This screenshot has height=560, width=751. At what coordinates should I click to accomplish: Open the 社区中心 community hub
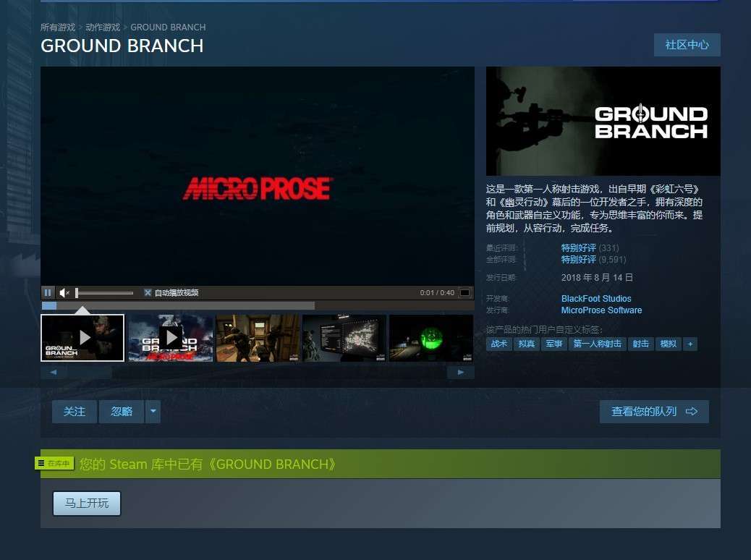tap(687, 45)
